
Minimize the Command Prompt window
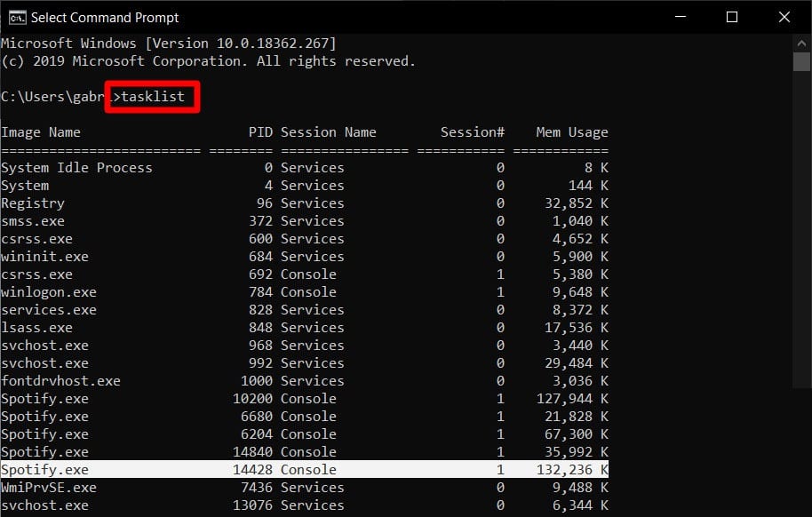(x=680, y=17)
